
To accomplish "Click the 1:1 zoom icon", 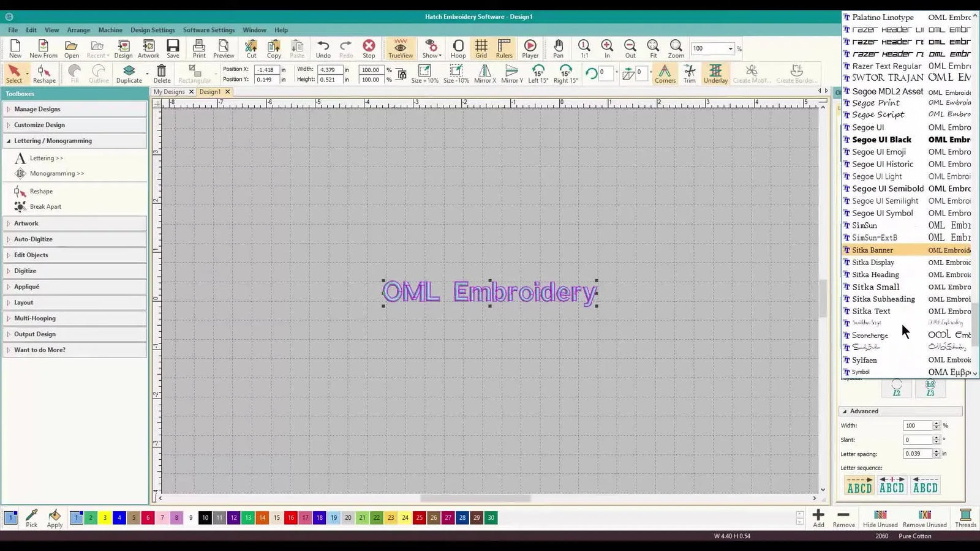I will 584,49.
